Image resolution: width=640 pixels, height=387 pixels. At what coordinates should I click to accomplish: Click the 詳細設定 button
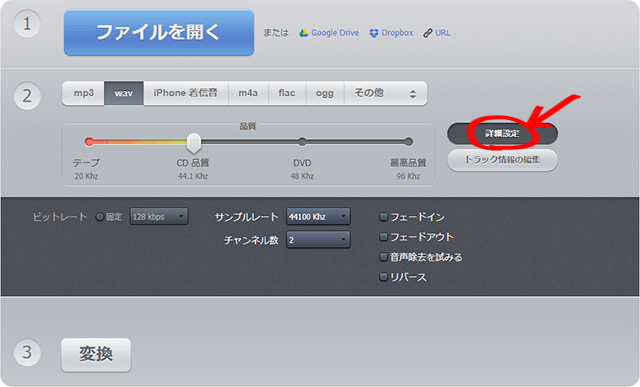[502, 134]
